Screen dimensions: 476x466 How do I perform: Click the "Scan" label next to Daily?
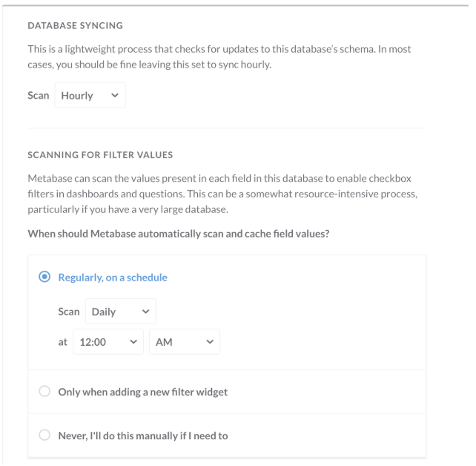click(x=69, y=312)
